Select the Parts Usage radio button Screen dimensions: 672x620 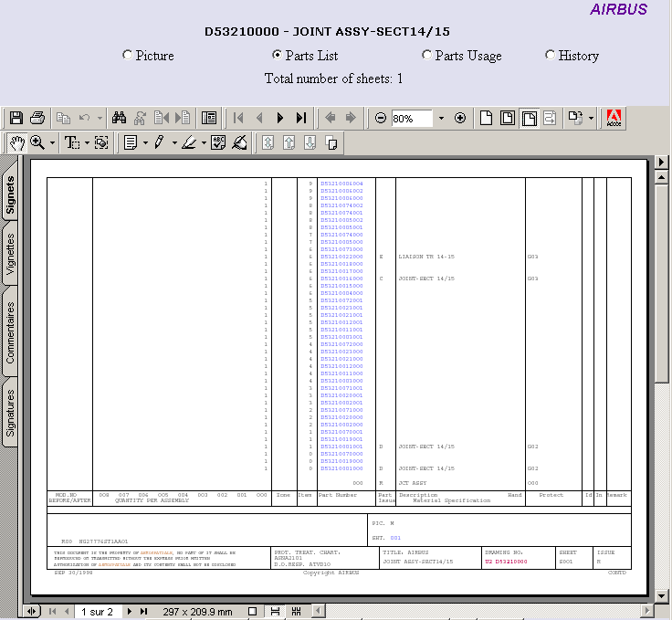point(426,55)
